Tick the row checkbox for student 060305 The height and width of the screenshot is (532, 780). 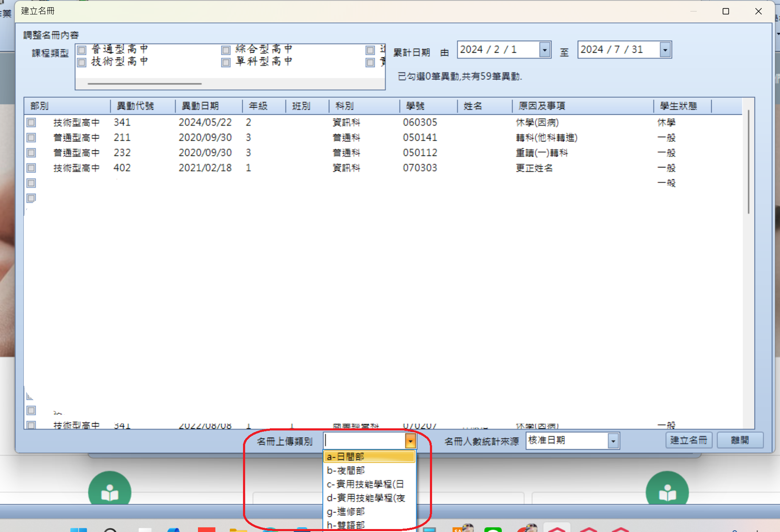pyautogui.click(x=31, y=122)
